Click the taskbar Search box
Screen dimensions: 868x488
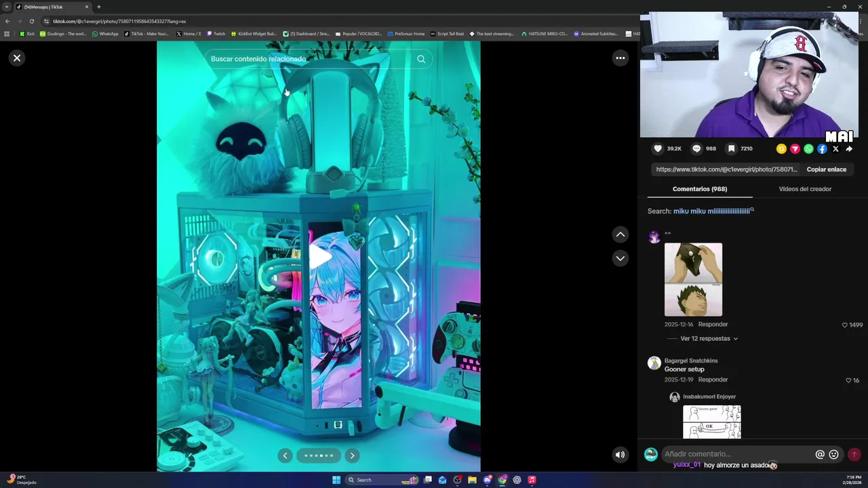click(x=382, y=480)
